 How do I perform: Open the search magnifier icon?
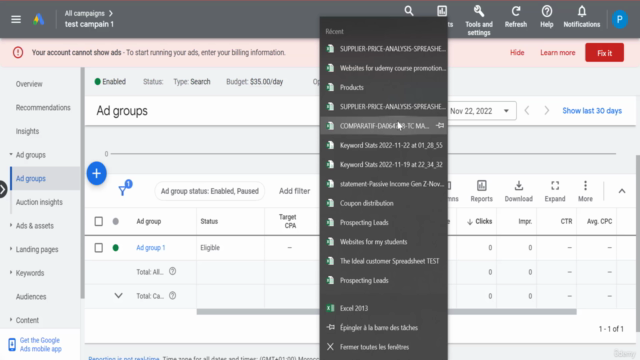click(409, 11)
